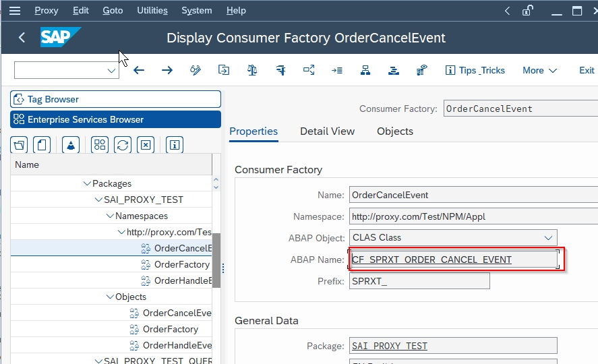Screen dimensions: 598x364
Task: Click the Display/Change pencil icon
Action: (196, 70)
